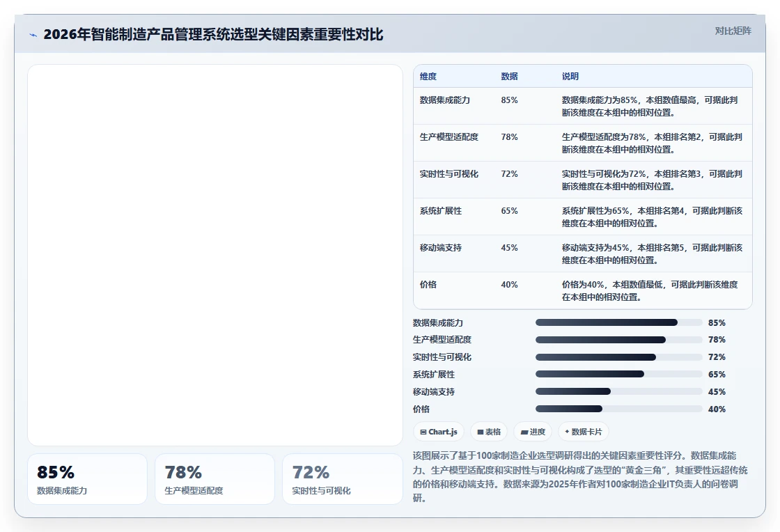This screenshot has height=532, width=780.
Task: Click the 生产模型适配度 progress bar
Action: [619, 340]
